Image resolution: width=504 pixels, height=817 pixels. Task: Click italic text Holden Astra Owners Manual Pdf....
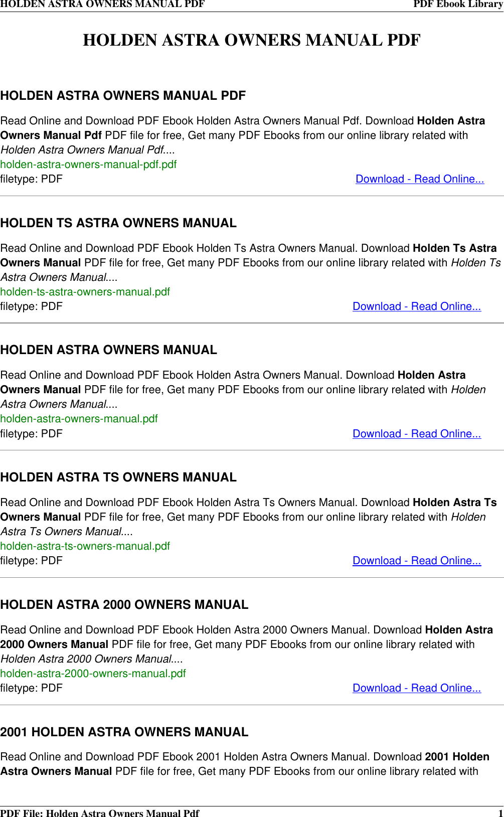(82, 150)
